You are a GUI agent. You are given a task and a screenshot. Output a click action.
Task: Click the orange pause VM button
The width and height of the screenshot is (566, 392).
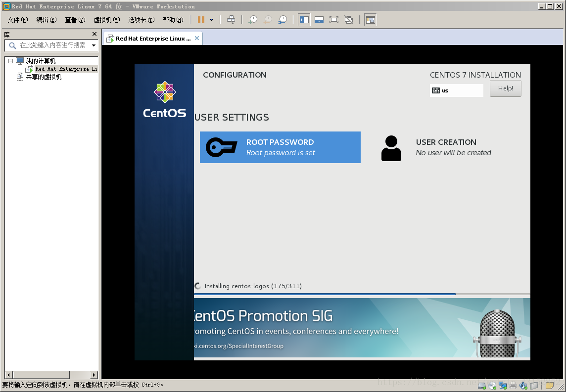coord(201,20)
